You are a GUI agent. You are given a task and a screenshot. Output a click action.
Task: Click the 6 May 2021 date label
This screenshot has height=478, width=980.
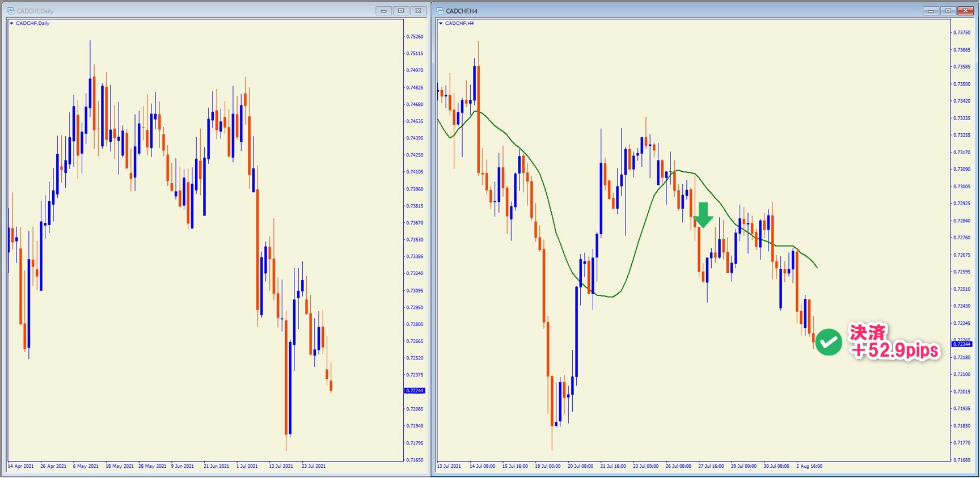(x=86, y=466)
